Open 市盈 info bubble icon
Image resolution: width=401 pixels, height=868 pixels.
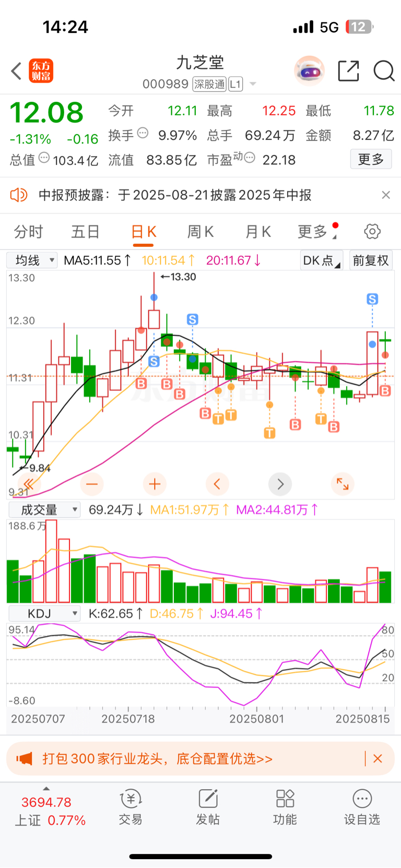[x=250, y=158]
